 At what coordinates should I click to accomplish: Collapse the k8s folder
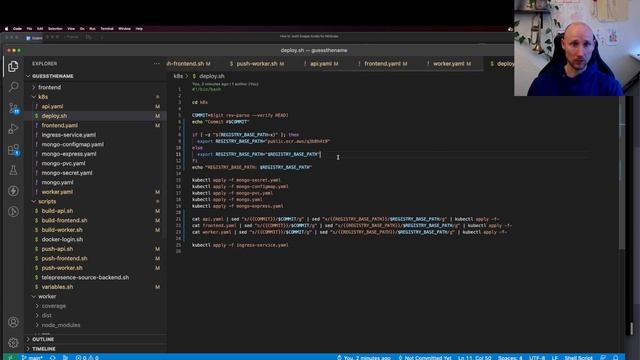click(x=43, y=97)
